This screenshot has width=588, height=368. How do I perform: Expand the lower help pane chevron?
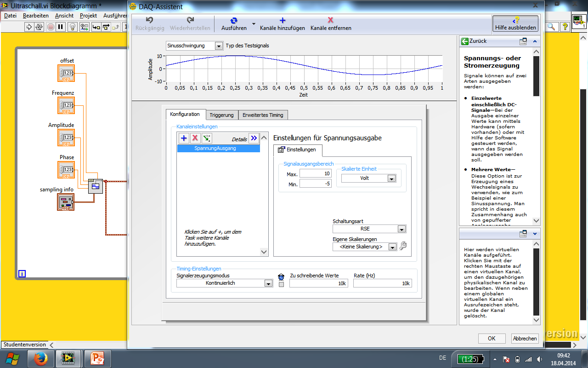(535, 234)
